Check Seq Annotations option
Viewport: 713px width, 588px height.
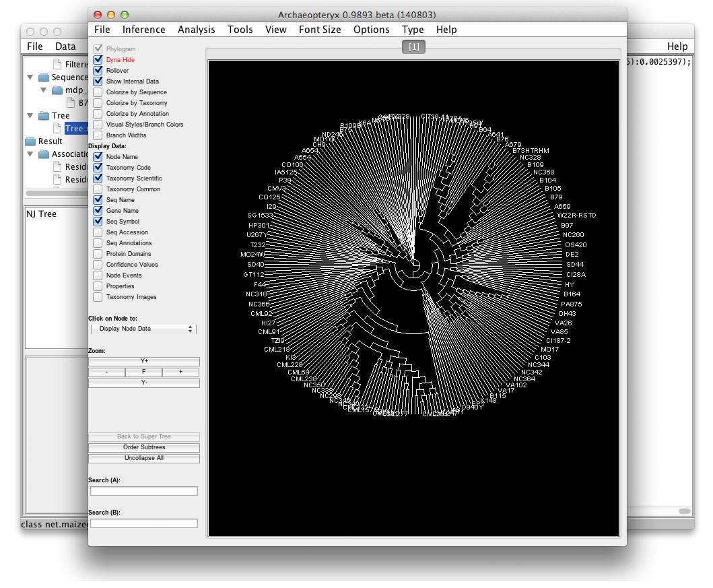click(98, 243)
